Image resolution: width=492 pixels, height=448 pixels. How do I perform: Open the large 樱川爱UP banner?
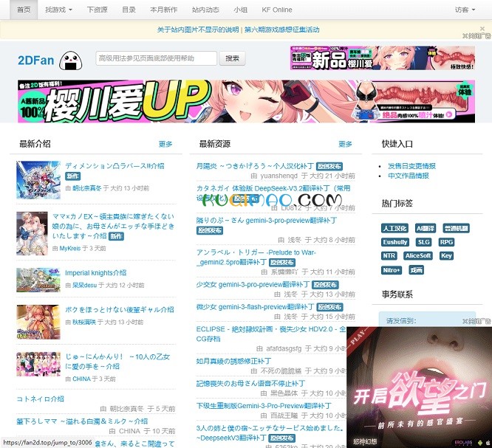(246, 101)
